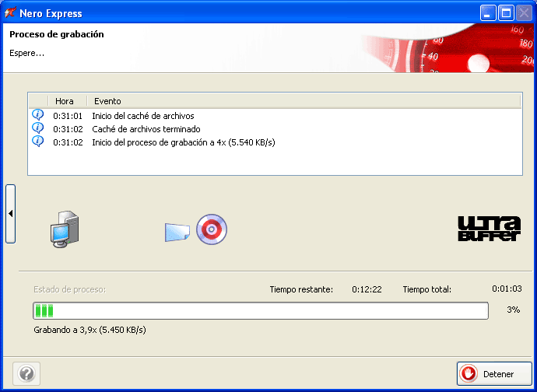Click the computer source icon
Image resolution: width=537 pixels, height=392 pixels.
click(x=65, y=229)
